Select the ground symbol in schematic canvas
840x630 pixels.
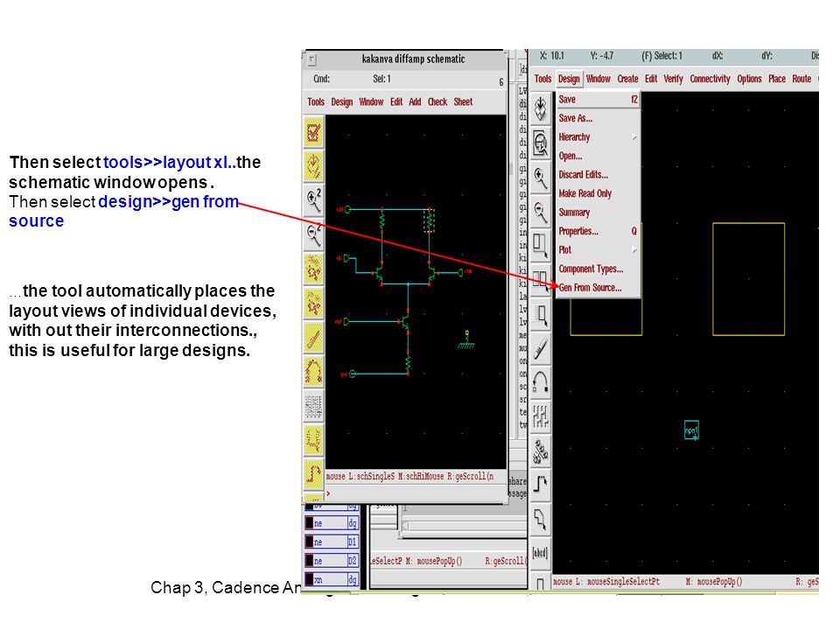click(x=466, y=340)
